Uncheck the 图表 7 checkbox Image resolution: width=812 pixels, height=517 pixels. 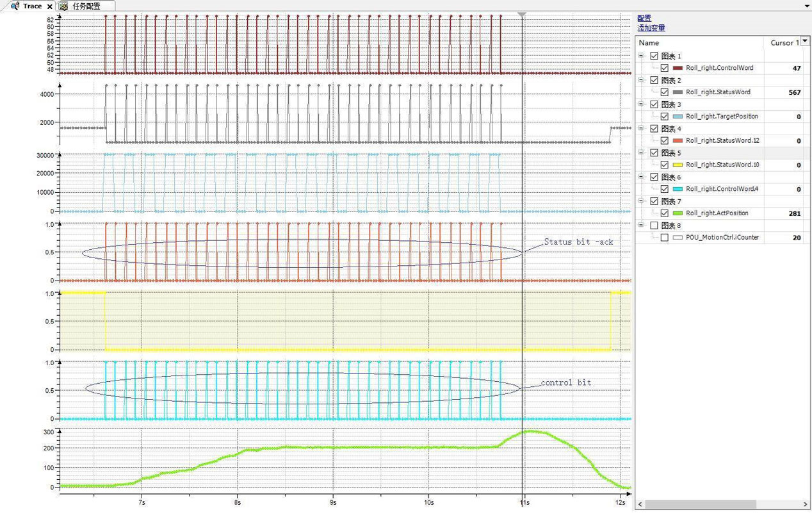click(x=654, y=201)
